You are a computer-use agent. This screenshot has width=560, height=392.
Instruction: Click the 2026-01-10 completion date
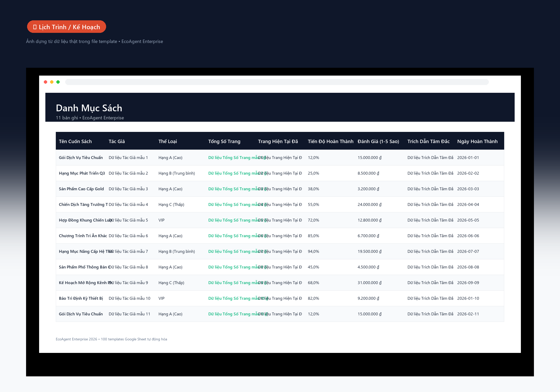pos(468,298)
